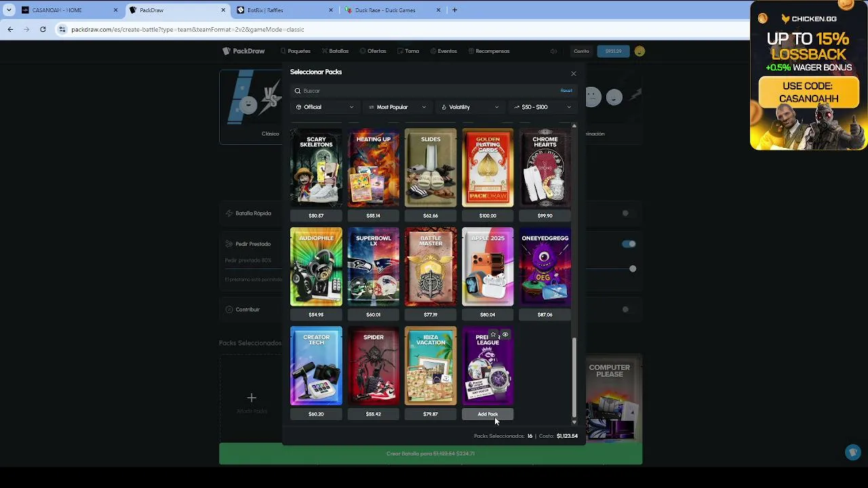868x488 pixels.
Task: Favorite the Premier League pack with star icon
Action: [493, 335]
